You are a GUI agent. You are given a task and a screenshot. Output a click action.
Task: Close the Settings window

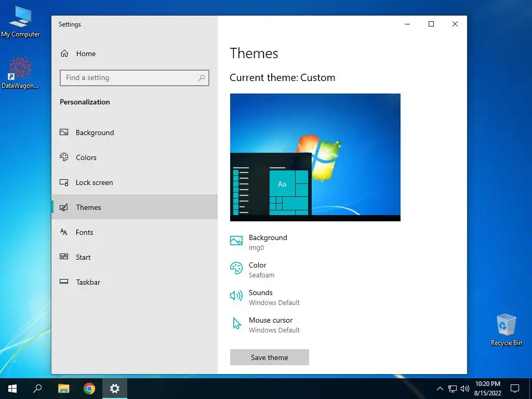pos(455,24)
